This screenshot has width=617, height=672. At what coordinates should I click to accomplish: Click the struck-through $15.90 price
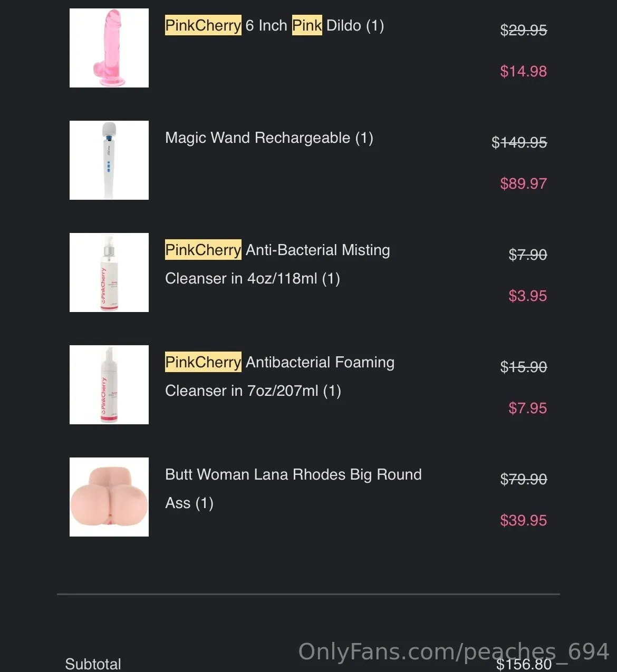pyautogui.click(x=523, y=366)
